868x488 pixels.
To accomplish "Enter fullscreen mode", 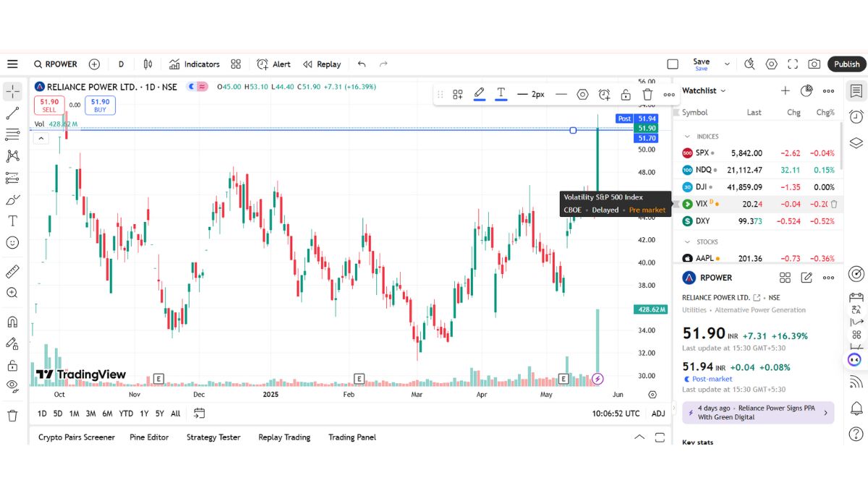I will pos(793,64).
